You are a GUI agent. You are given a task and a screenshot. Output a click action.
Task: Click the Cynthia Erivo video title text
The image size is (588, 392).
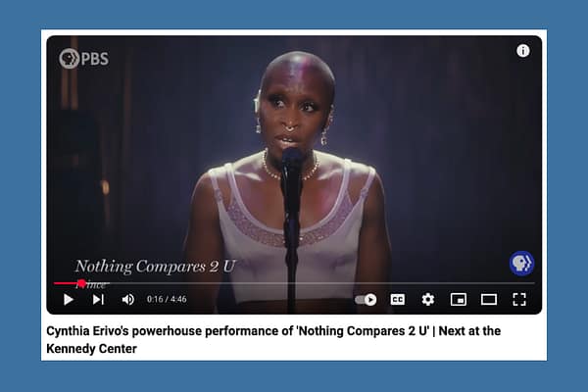click(x=273, y=340)
